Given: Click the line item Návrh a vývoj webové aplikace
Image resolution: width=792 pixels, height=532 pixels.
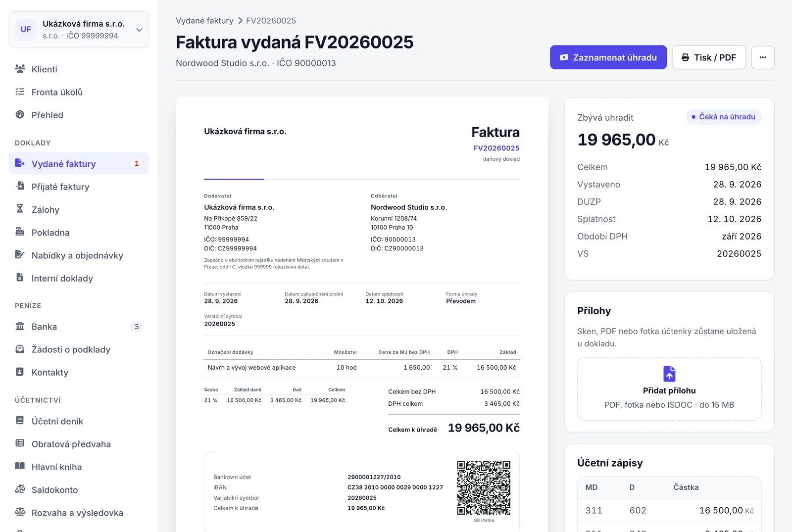Looking at the screenshot, I should coord(251,368).
